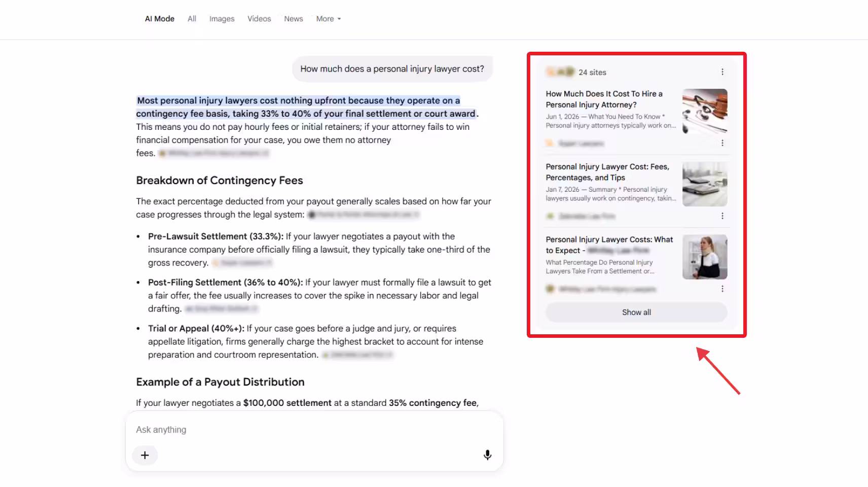Viewport: 868px width, 487px height.
Task: Open options for 'Costs: What to Expect' result
Action: 722,289
